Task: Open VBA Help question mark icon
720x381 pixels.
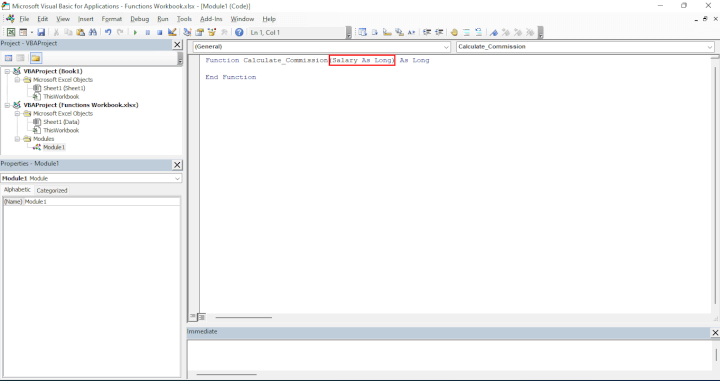Action: click(239, 32)
